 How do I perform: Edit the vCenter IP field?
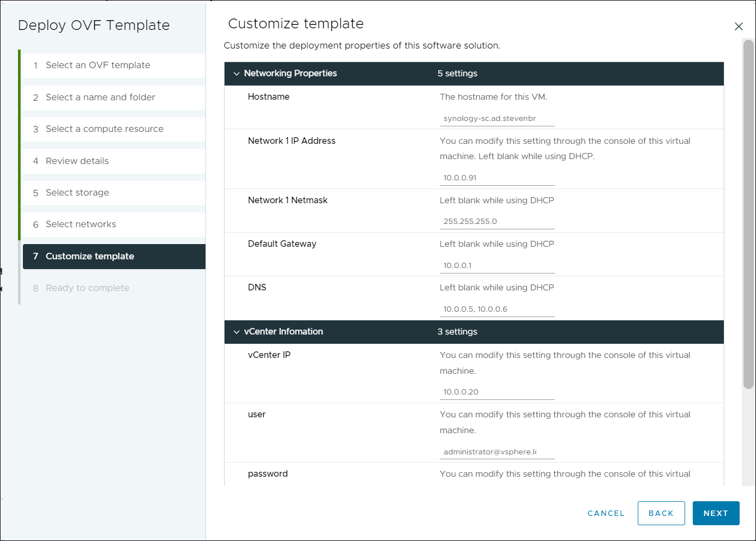(497, 392)
